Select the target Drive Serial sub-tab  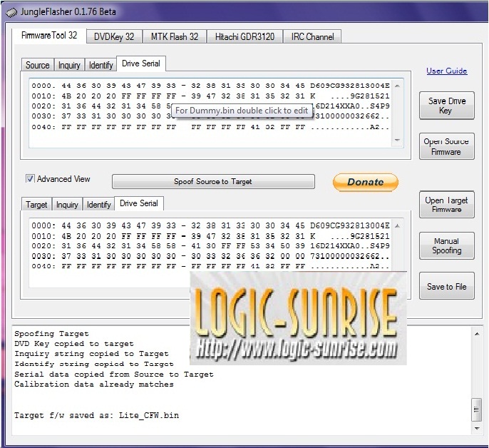[x=139, y=203]
